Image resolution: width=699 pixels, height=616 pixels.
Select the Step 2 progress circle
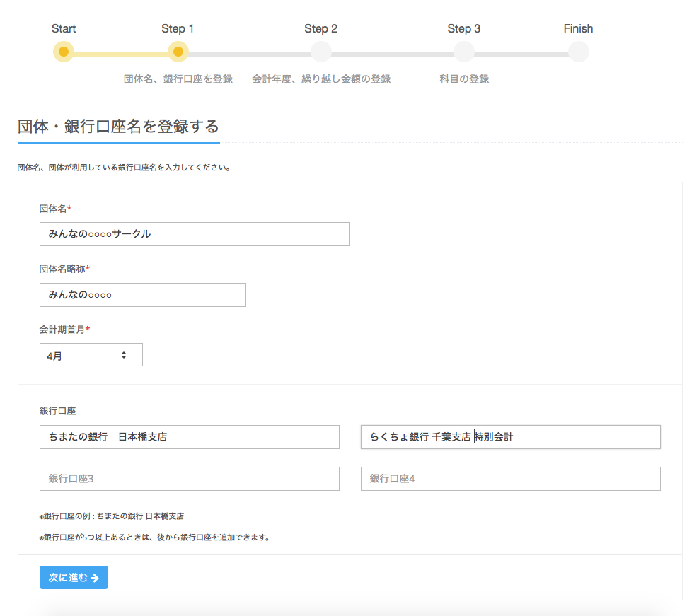pos(320,52)
